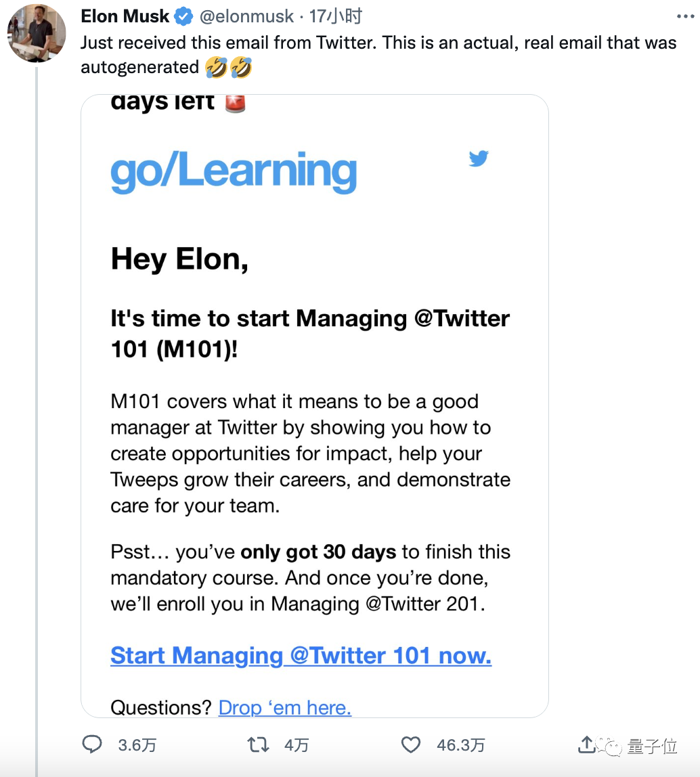Click the reply count showing 3.6万
This screenshot has height=777, width=700.
137,745
